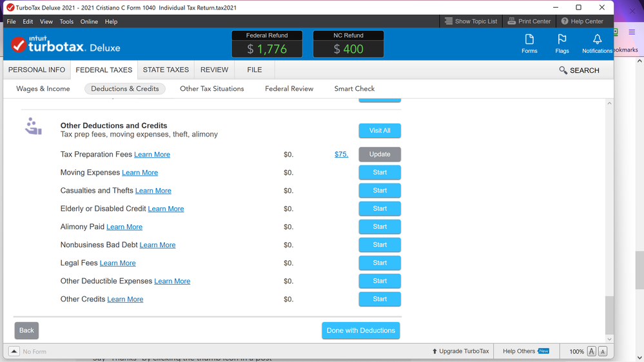Open the File menu
644x362 pixels.
(11, 22)
